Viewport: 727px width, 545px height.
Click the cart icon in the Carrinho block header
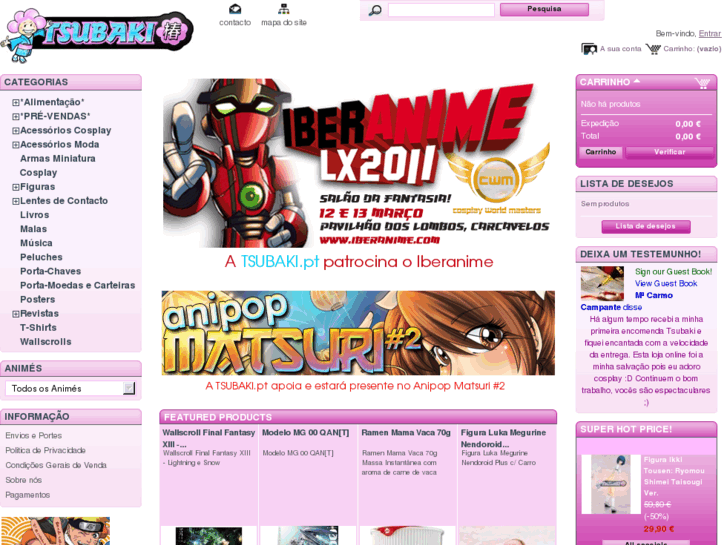pos(702,83)
